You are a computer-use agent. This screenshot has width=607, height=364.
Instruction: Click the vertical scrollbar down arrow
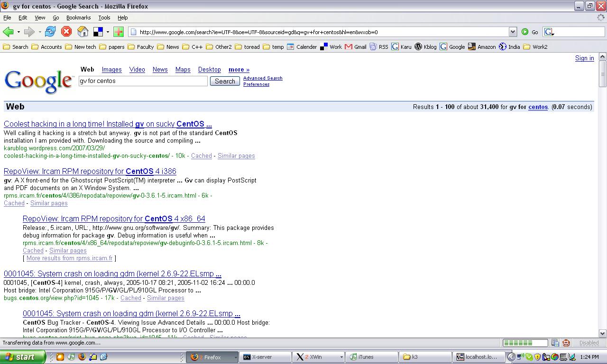(x=602, y=334)
